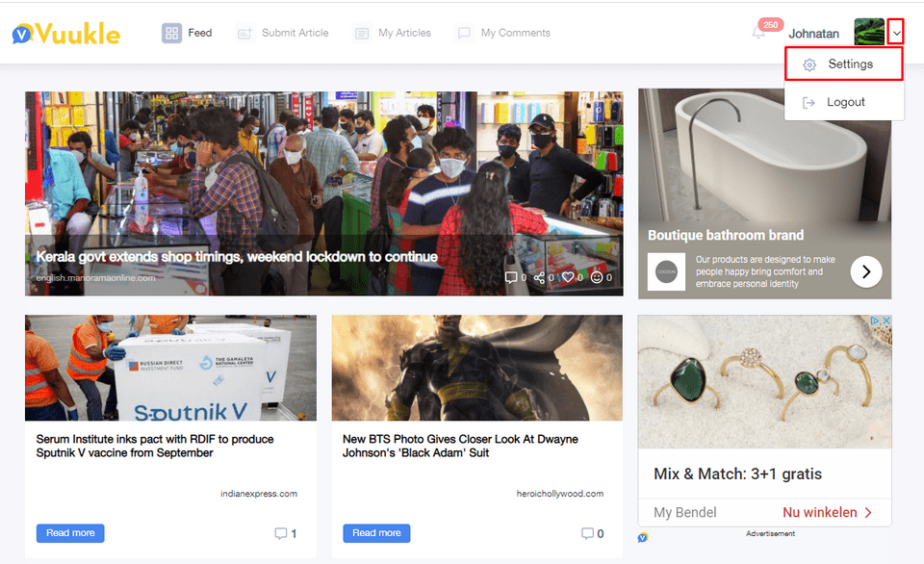This screenshot has width=924, height=564.
Task: Open headline 'Kerala govt extends shop timings'
Action: click(237, 257)
